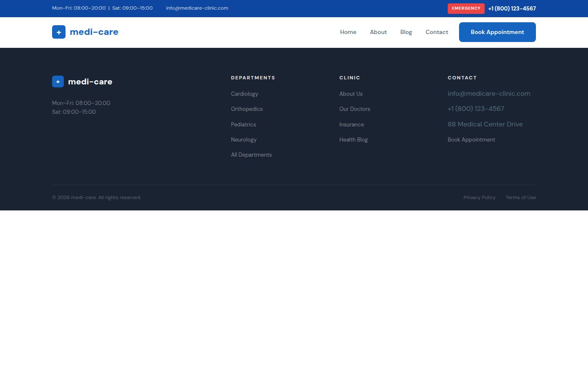
Task: Open the About nav item
Action: coord(378,32)
